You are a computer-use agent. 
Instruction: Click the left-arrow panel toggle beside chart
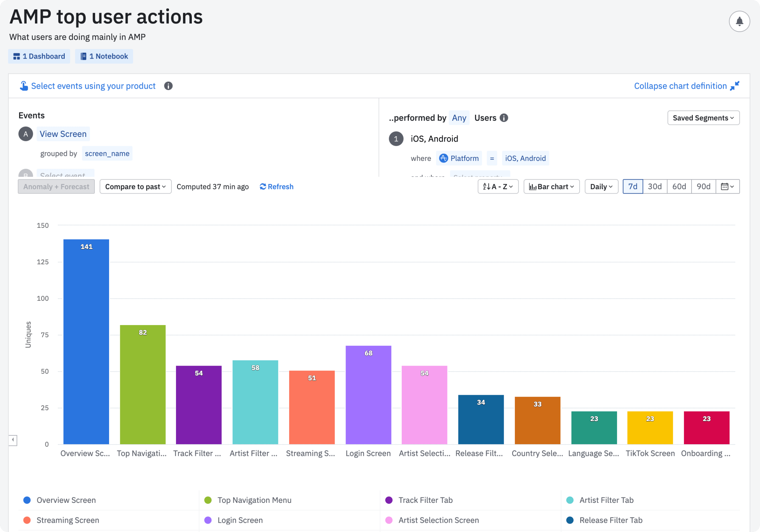tap(13, 440)
